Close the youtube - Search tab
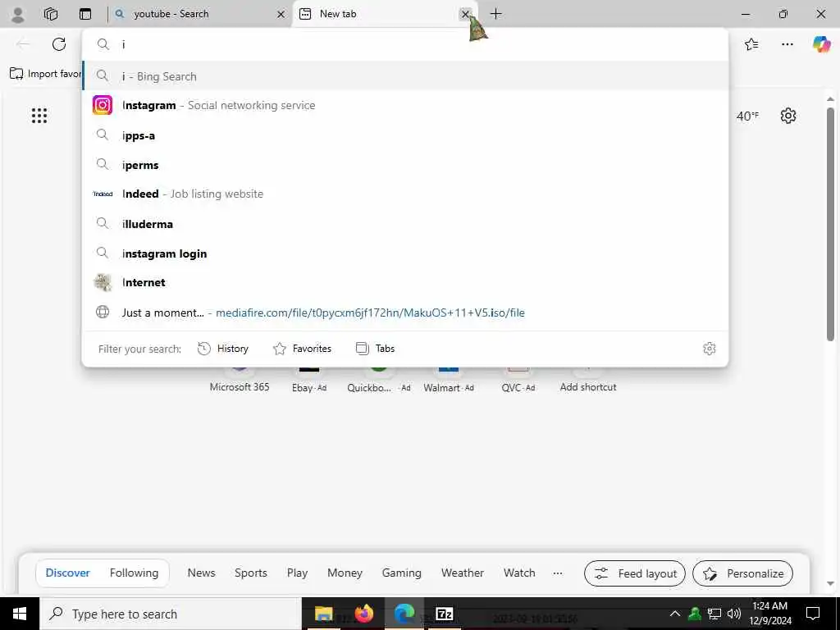The width and height of the screenshot is (840, 630). [x=281, y=15]
